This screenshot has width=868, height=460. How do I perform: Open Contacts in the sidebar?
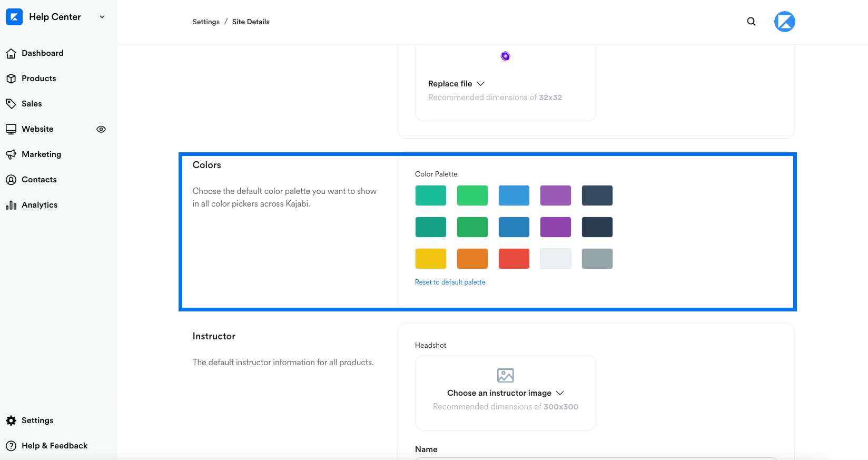tap(39, 180)
